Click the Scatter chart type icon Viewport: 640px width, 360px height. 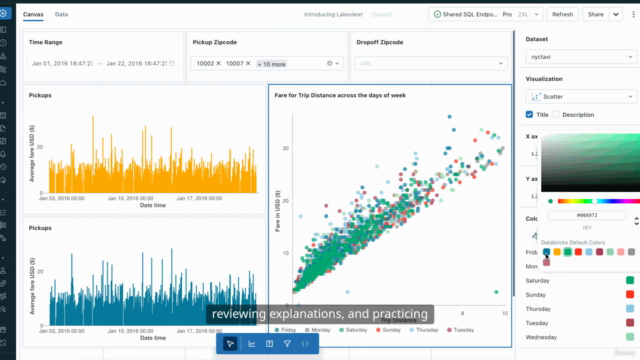click(536, 96)
